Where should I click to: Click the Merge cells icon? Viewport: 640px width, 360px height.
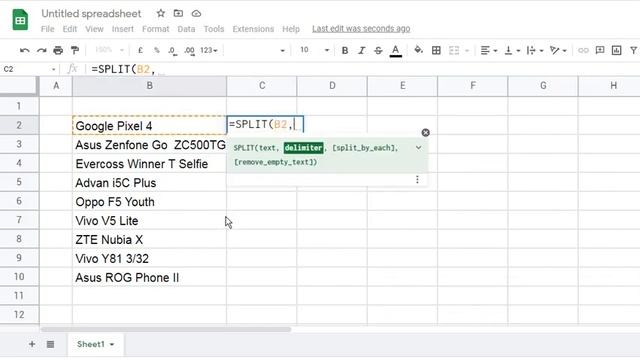click(454, 50)
